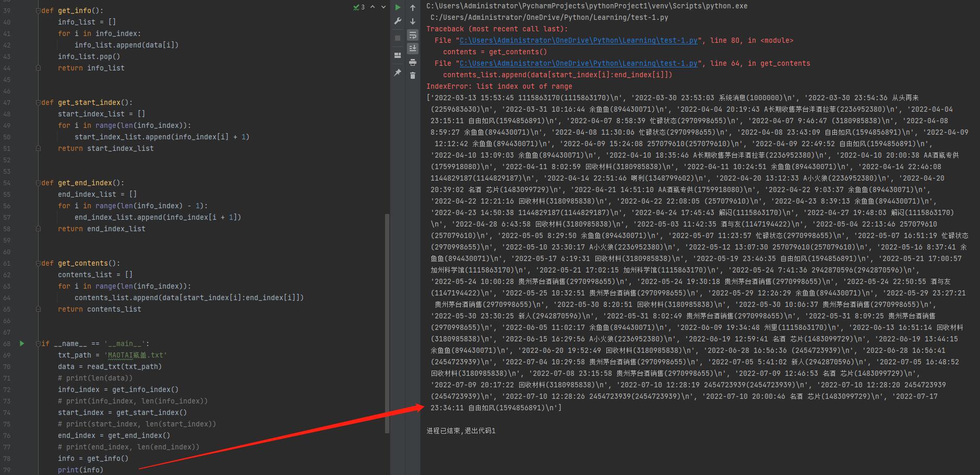Open run configuration wrench settings

click(x=398, y=21)
